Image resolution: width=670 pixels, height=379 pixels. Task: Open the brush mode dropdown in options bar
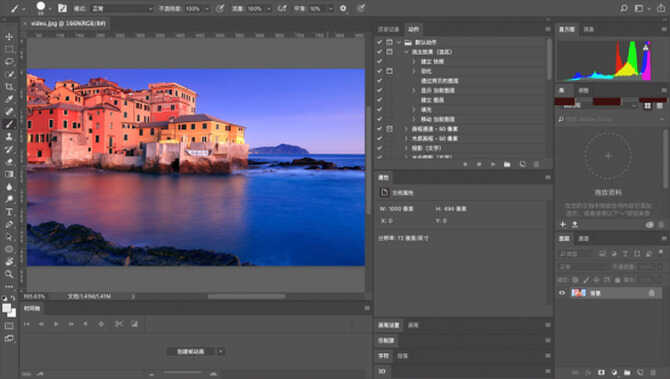pyautogui.click(x=122, y=9)
